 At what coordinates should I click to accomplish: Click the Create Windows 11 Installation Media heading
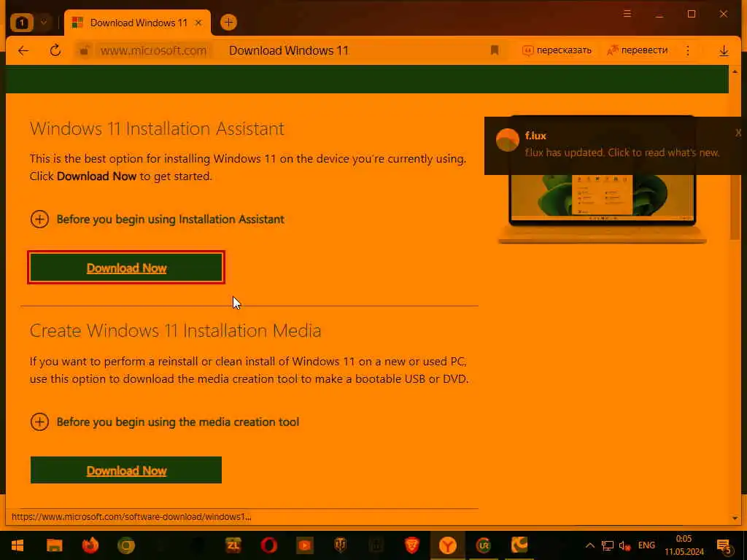tap(175, 330)
